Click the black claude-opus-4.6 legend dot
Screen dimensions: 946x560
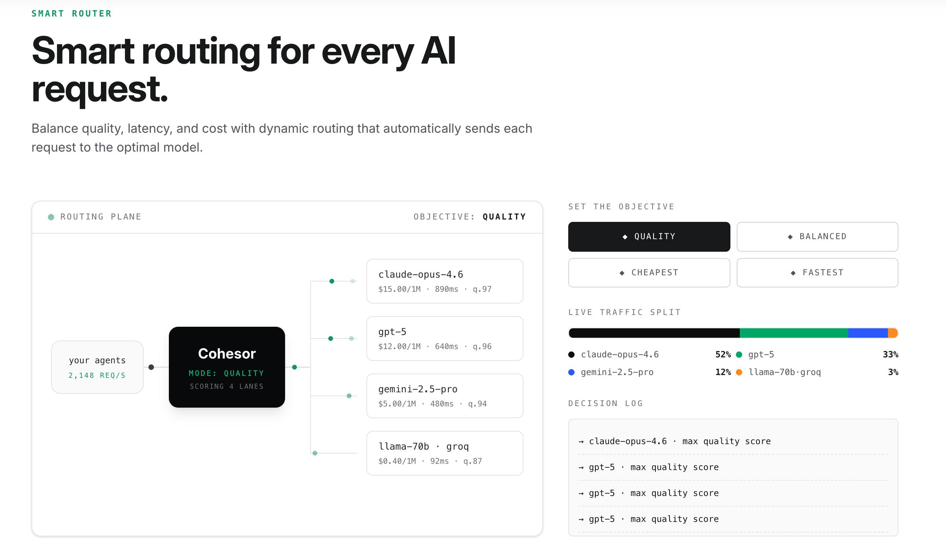click(571, 355)
